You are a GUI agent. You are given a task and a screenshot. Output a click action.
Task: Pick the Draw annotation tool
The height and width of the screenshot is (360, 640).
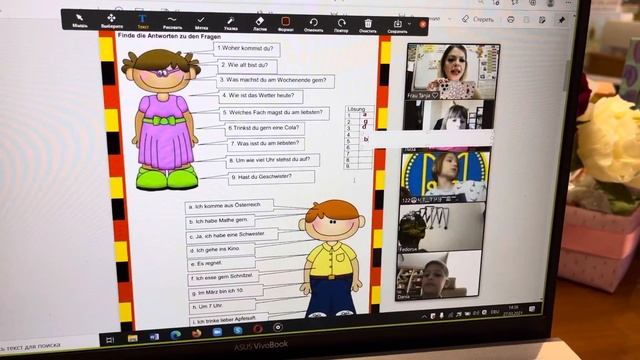(172, 22)
